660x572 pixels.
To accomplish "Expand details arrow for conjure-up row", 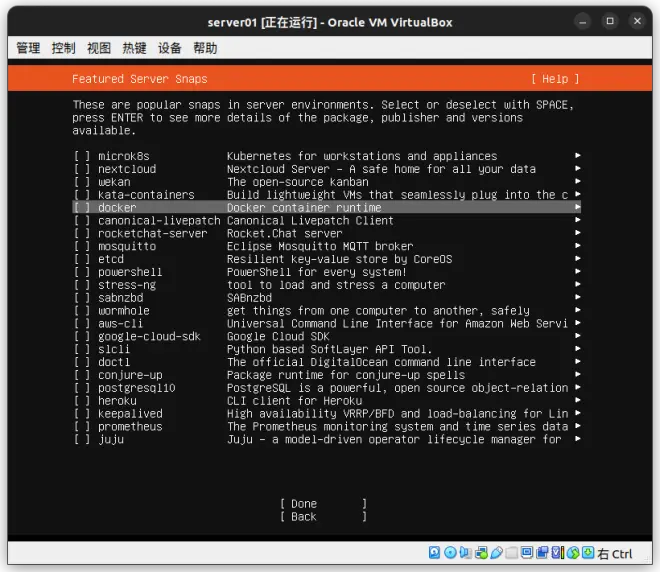I will (578, 375).
